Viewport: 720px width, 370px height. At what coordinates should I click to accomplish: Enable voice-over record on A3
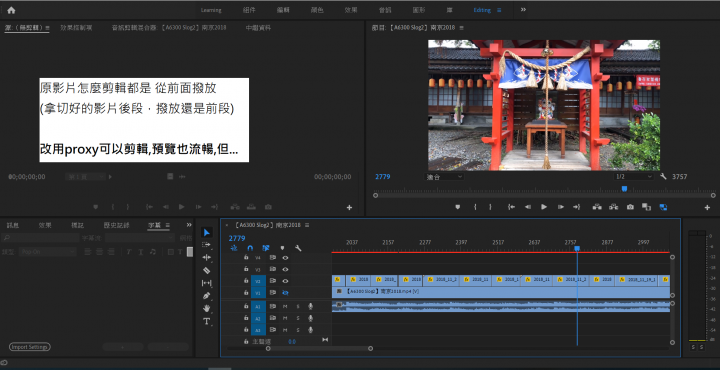coord(310,330)
